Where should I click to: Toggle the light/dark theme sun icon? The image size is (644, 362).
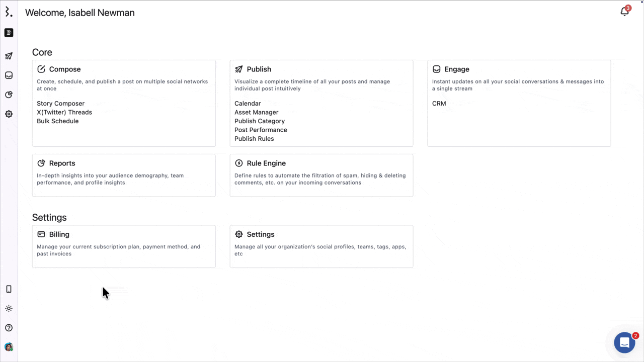[x=9, y=308]
